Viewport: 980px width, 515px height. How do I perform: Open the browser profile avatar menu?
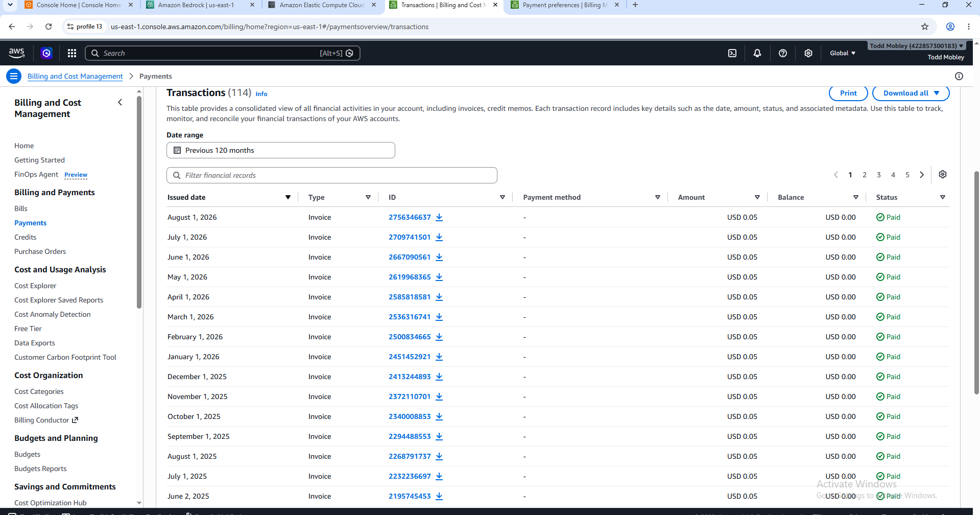pos(950,27)
